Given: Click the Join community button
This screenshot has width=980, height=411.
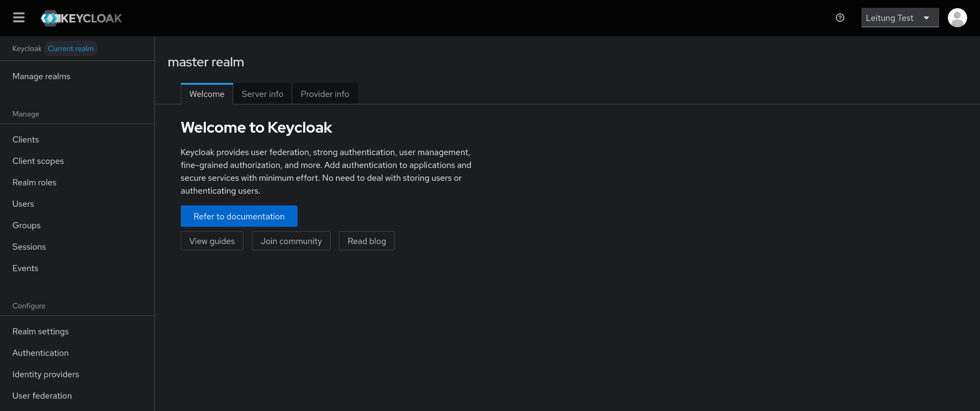Looking at the screenshot, I should tap(291, 241).
